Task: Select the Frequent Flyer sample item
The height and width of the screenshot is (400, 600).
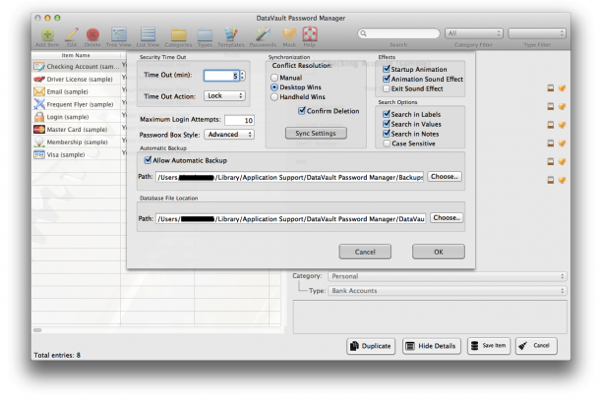Action: click(76, 104)
